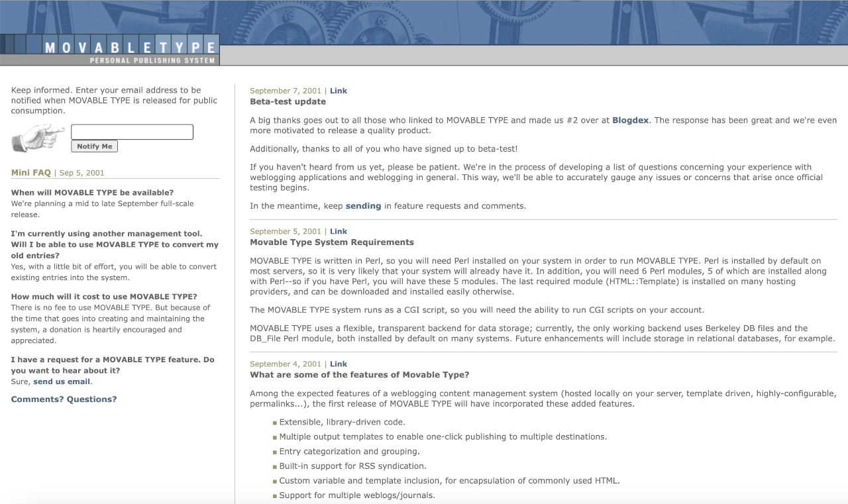Open the September 4, 2001 permalink Link

click(339, 364)
